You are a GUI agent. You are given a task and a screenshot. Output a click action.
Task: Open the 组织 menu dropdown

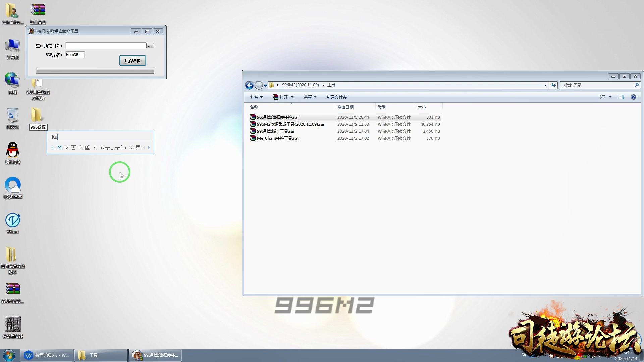pyautogui.click(x=256, y=97)
